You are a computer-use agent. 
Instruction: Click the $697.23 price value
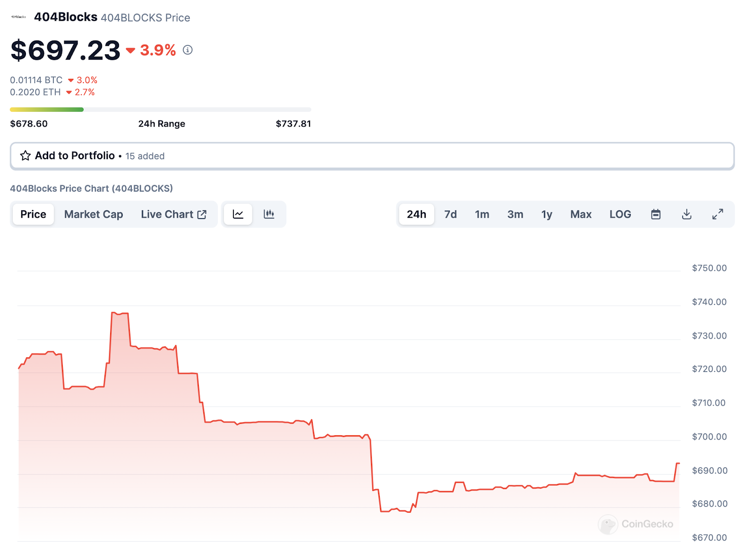pyautogui.click(x=66, y=50)
